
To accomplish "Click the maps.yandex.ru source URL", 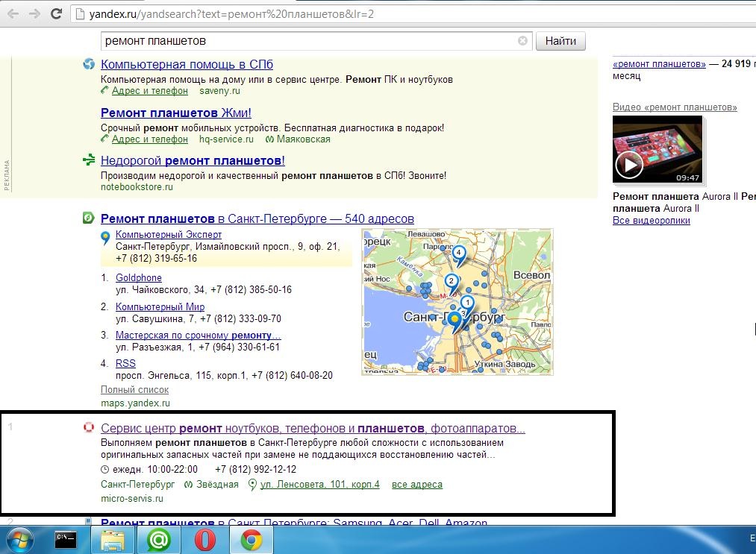I will click(136, 403).
